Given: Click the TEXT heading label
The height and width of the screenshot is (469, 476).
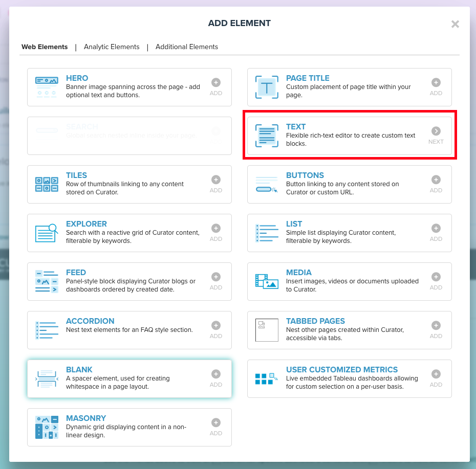Looking at the screenshot, I should pyautogui.click(x=296, y=126).
